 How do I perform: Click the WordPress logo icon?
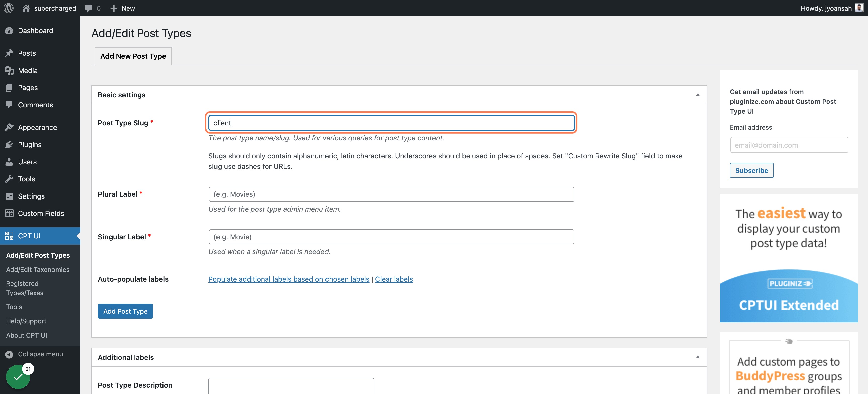point(9,8)
